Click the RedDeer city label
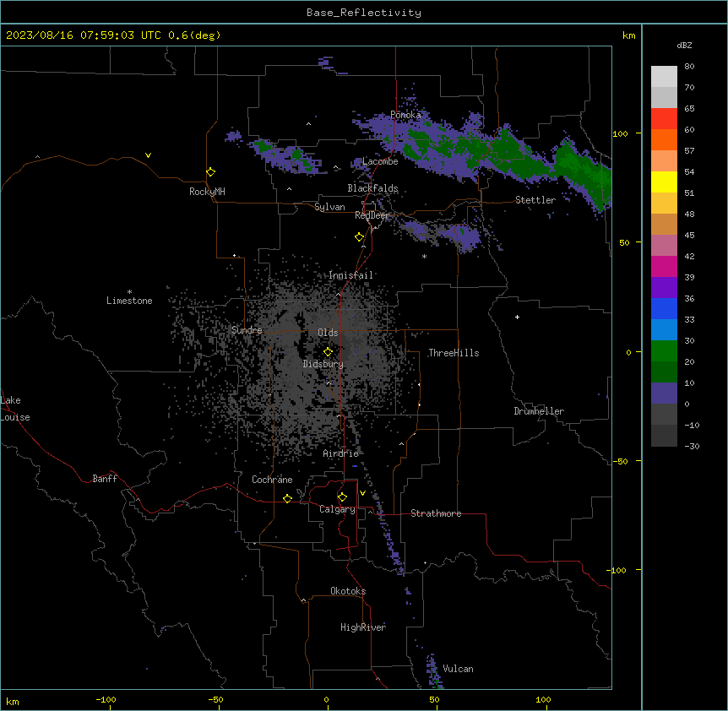This screenshot has width=728, height=711. pos(372,215)
